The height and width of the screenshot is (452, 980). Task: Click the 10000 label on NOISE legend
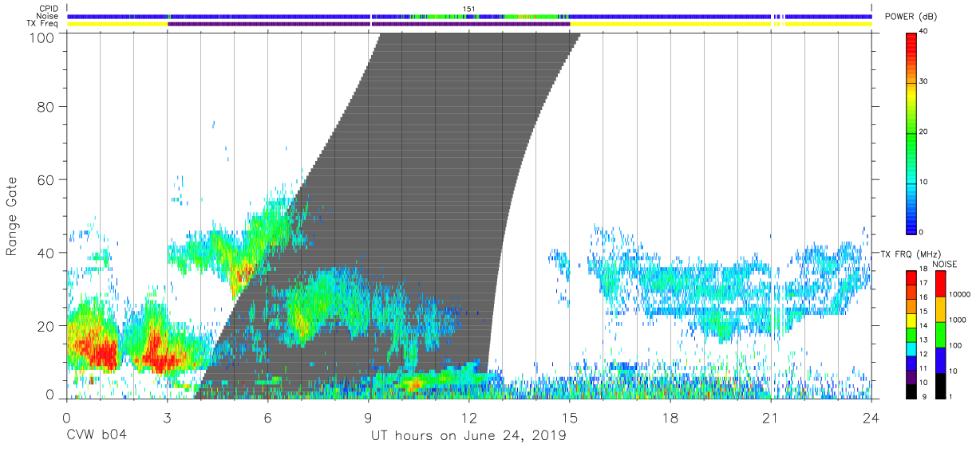click(x=959, y=295)
